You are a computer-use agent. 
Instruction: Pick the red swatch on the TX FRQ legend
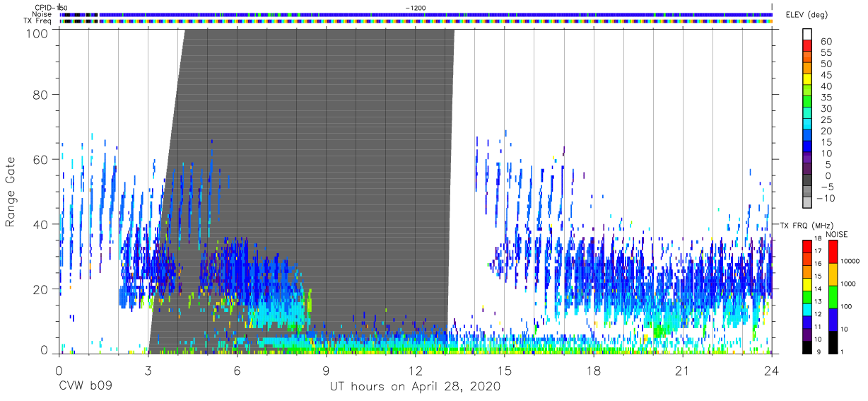pos(807,245)
